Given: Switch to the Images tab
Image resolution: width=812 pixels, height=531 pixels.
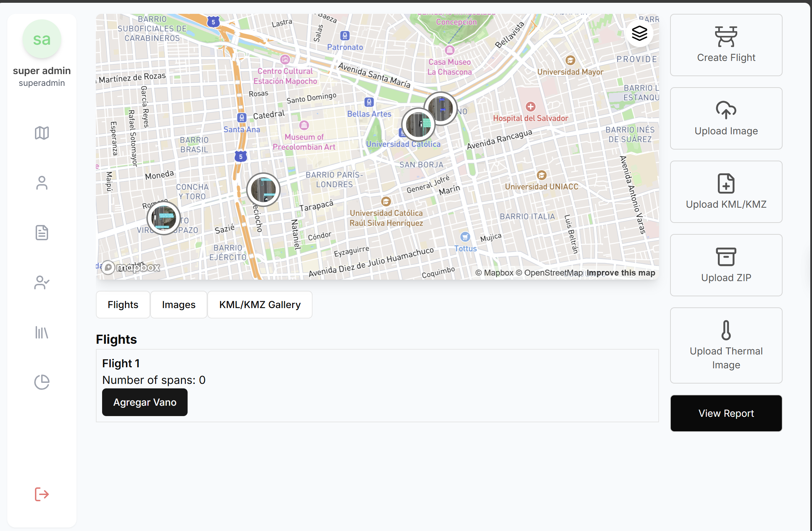Looking at the screenshot, I should click(x=179, y=305).
